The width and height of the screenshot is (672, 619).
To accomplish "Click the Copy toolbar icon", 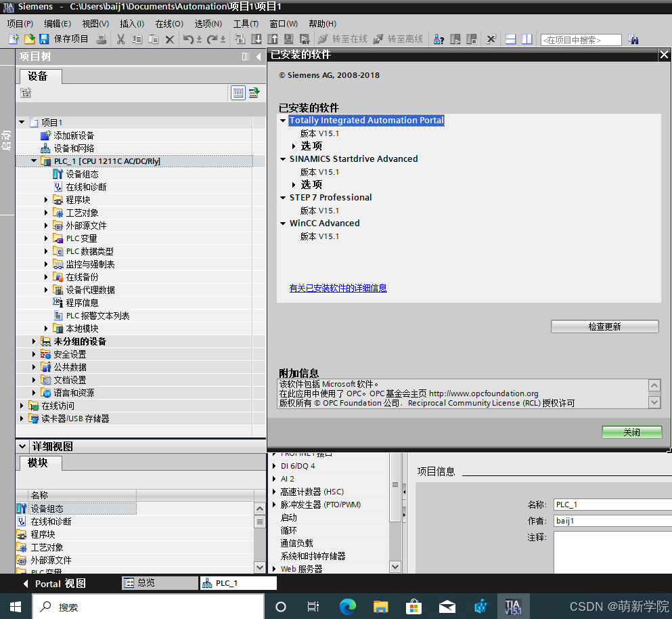I will coord(137,39).
